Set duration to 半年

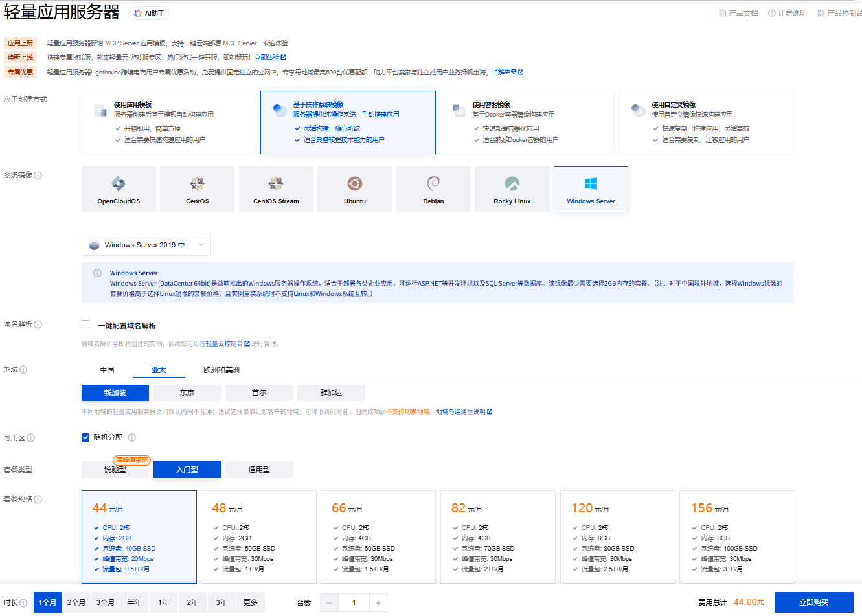(x=135, y=602)
